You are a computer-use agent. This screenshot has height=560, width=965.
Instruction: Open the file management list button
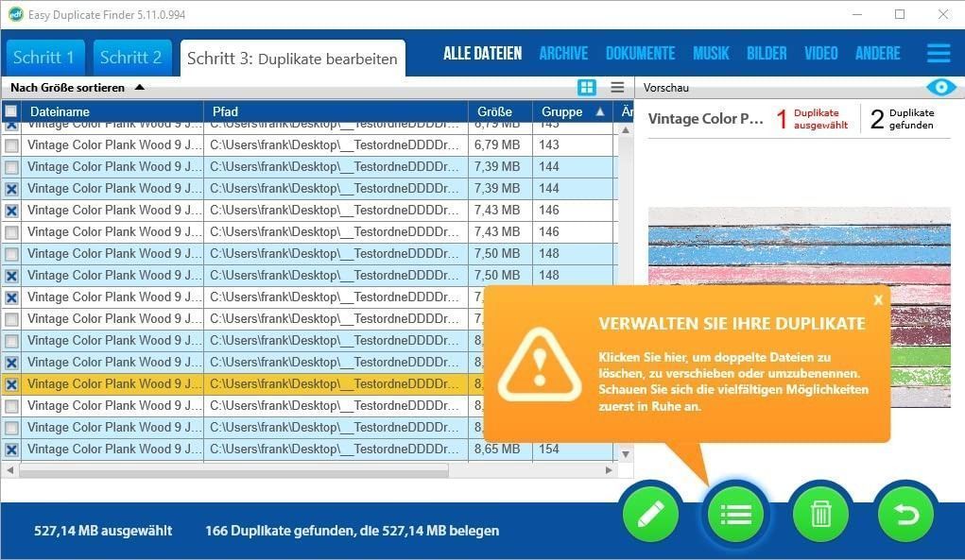pyautogui.click(x=735, y=515)
